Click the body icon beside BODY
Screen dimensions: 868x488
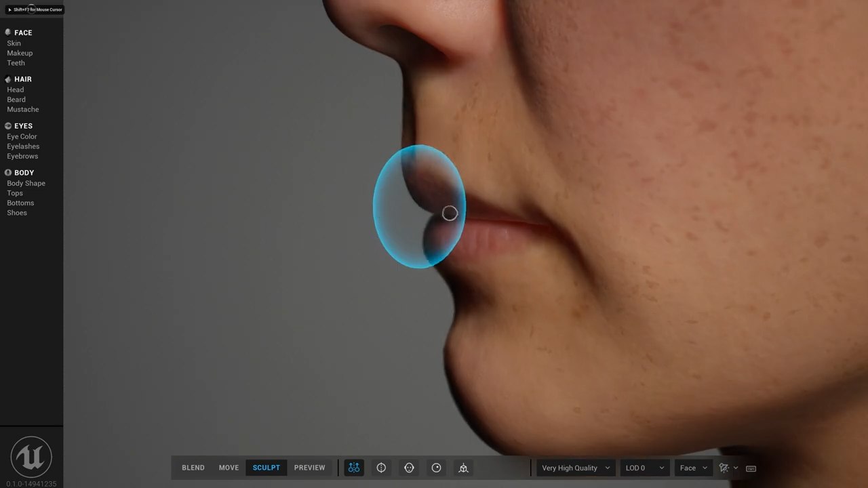coord(8,173)
